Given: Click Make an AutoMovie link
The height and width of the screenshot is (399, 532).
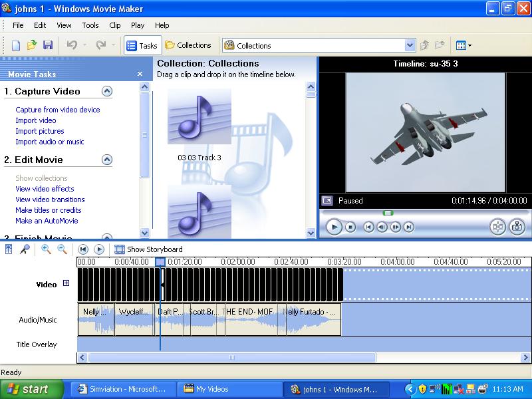Looking at the screenshot, I should pyautogui.click(x=47, y=221).
